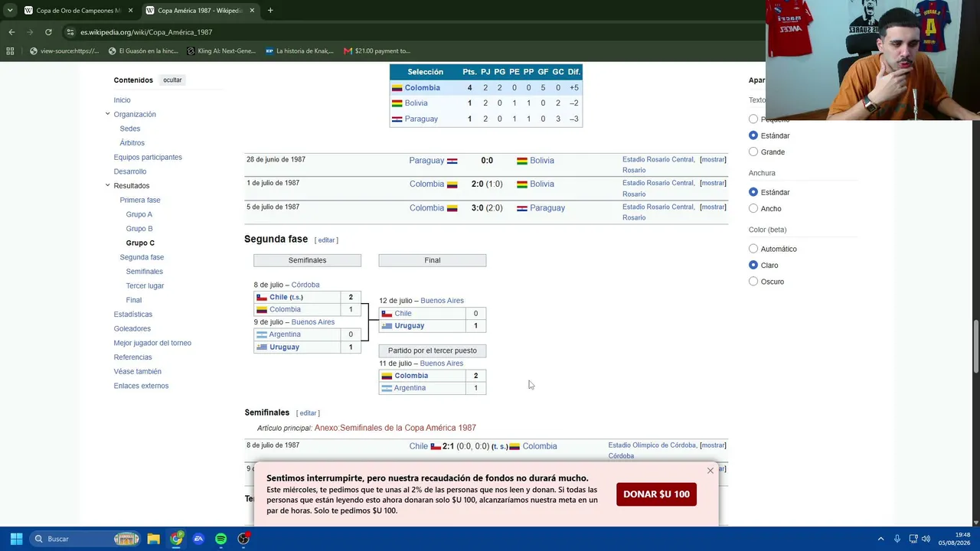Choose Claro color mode
Viewport: 980px width, 551px height.
[753, 265]
